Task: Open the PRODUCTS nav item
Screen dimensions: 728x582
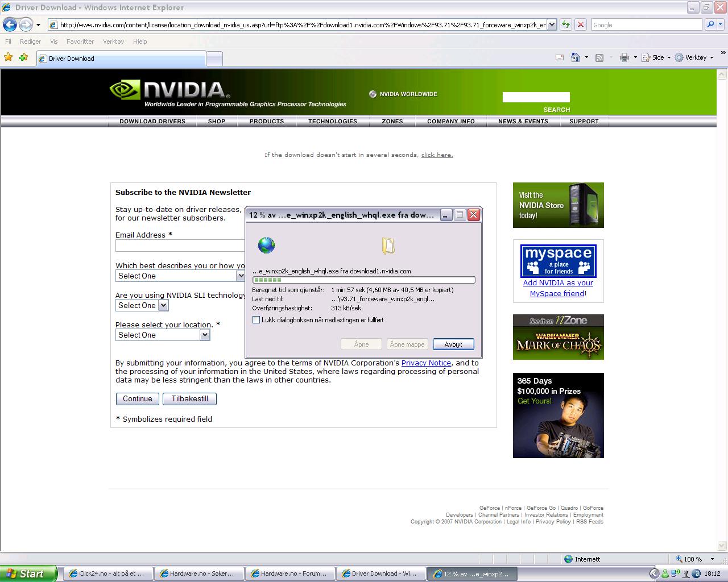Action: pos(267,121)
